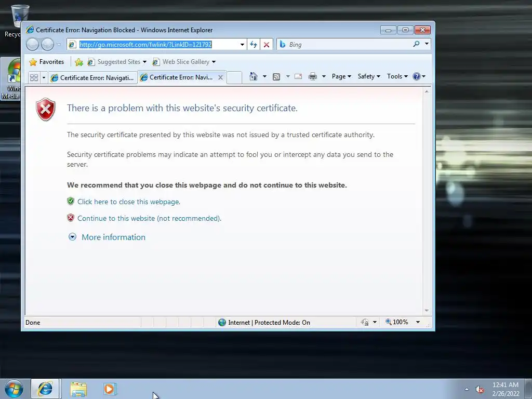Open Suggested Sites menu
Viewport: 532px width, 399px height.
point(117,62)
